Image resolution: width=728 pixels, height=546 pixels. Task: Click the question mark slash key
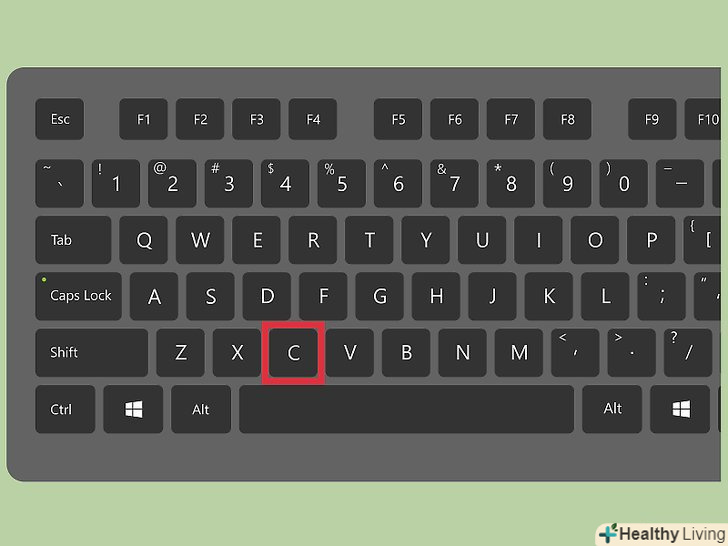point(688,353)
